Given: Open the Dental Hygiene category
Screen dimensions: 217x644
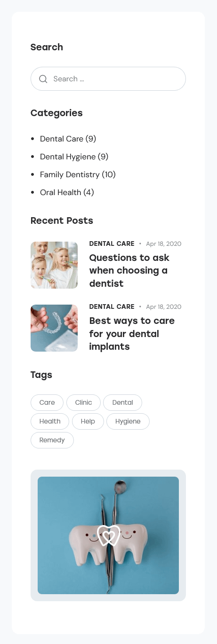Looking at the screenshot, I should [x=69, y=157].
